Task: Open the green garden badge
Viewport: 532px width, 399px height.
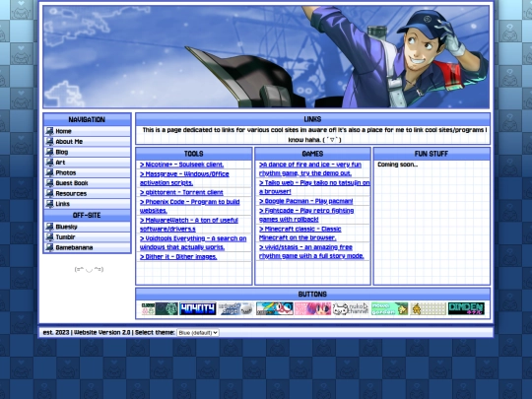Action: (x=389, y=308)
